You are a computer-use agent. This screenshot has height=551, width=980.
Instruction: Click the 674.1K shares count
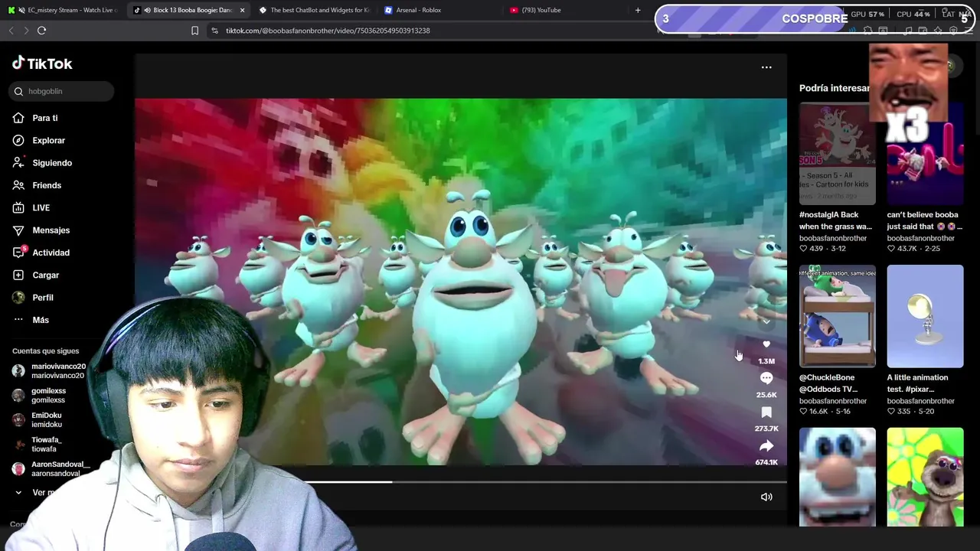[x=766, y=462]
